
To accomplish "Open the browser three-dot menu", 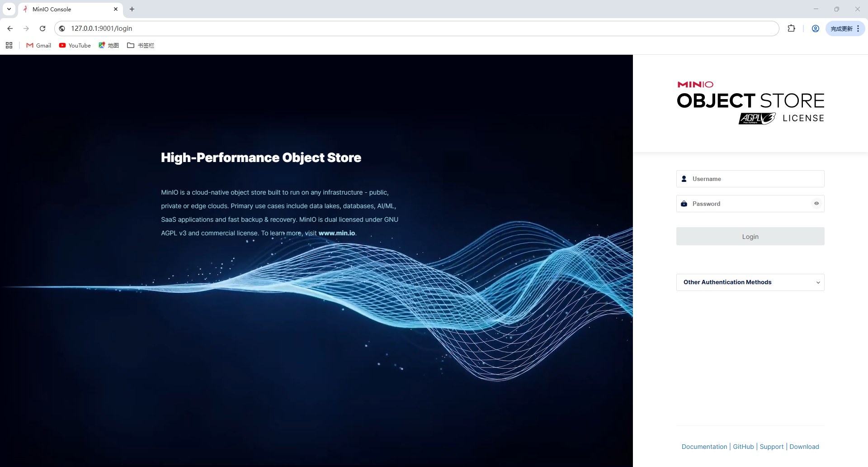I will pos(858,29).
